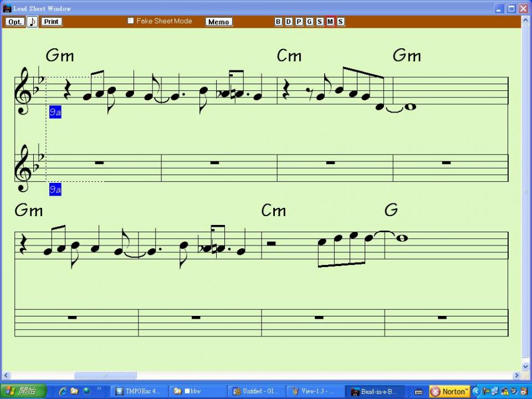
Task: Click the Band-in-a-Box taskbar icon
Action: tap(375, 391)
